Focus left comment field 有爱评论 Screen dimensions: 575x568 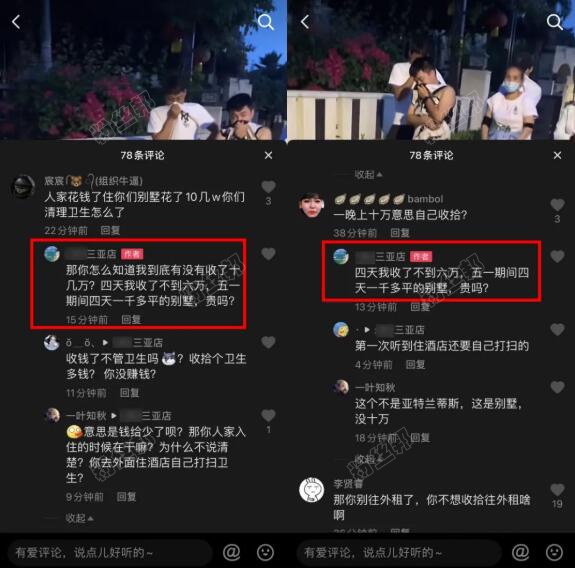click(110, 552)
